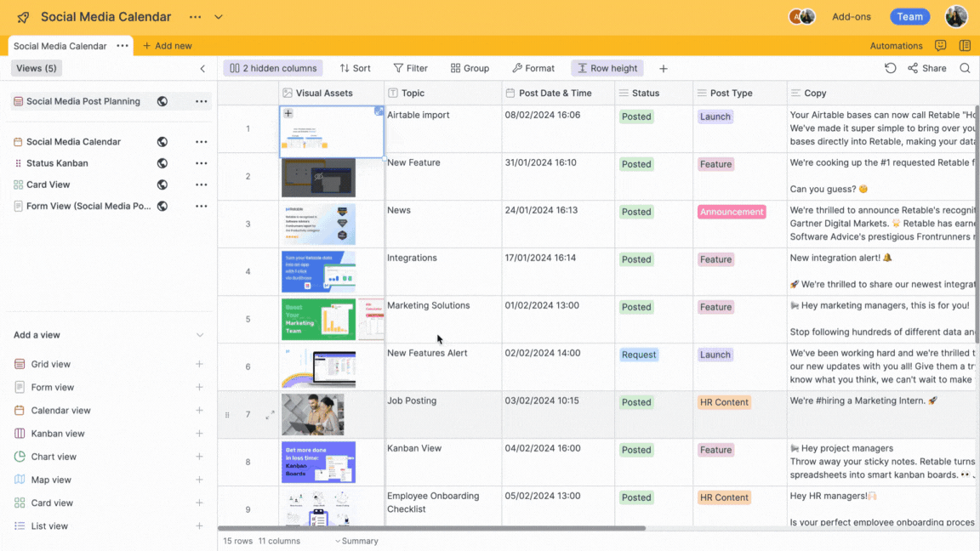The image size is (980, 551).
Task: Toggle public globe for Form View
Action: 162,206
